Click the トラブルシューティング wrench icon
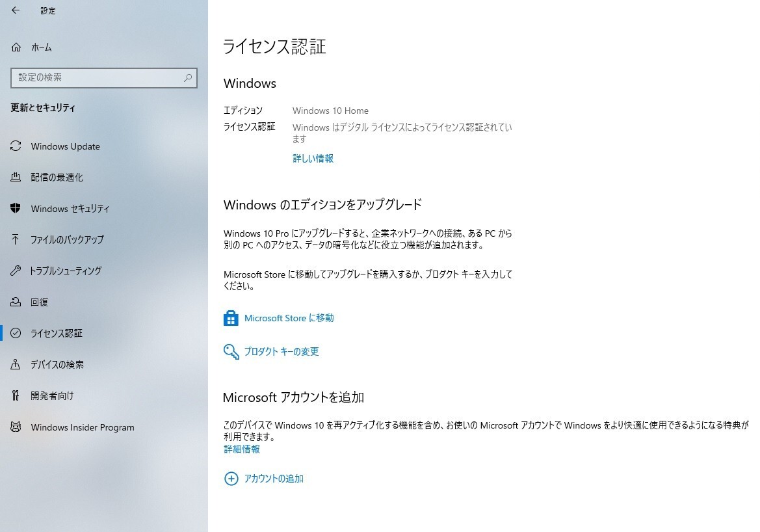This screenshot has height=532, width=760. click(16, 271)
